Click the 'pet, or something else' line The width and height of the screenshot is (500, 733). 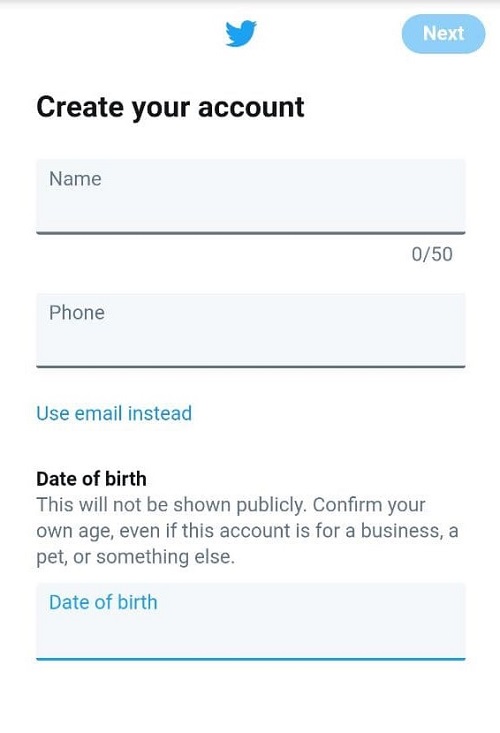pos(136,557)
